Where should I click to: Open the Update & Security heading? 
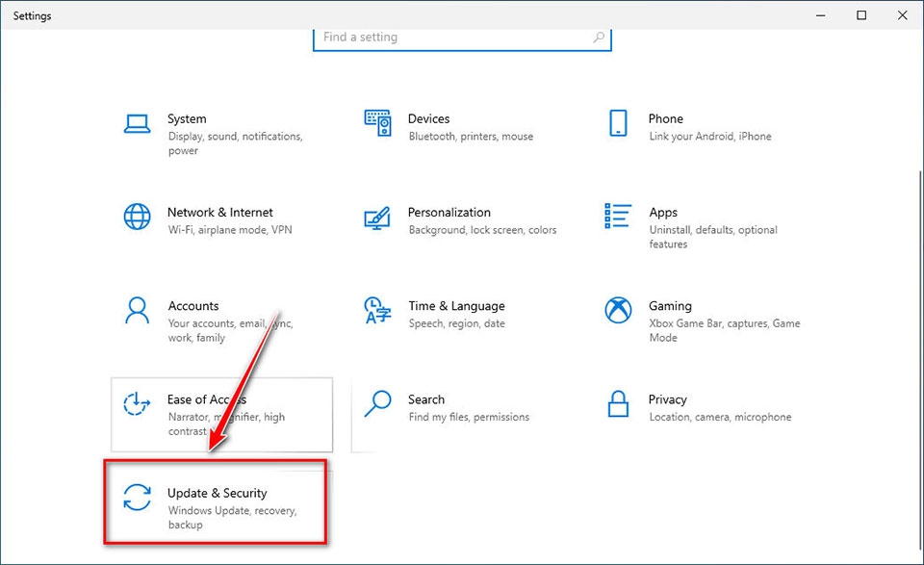click(x=217, y=493)
